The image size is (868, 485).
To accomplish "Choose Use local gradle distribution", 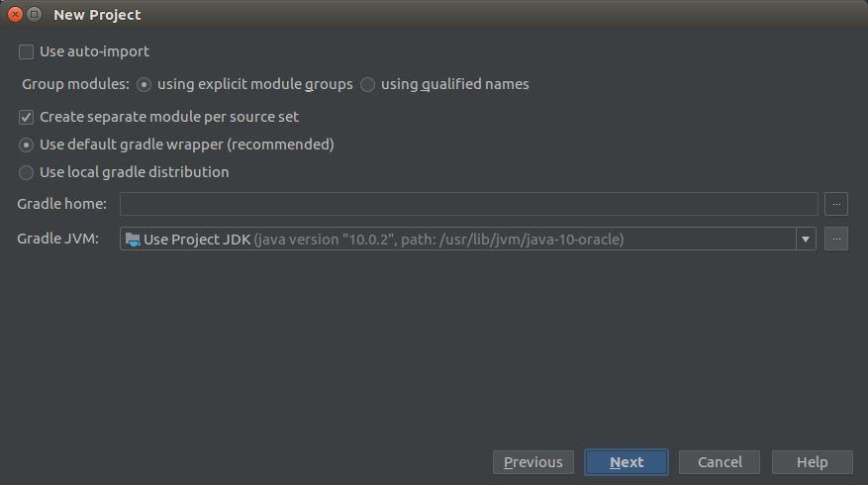I will [26, 173].
